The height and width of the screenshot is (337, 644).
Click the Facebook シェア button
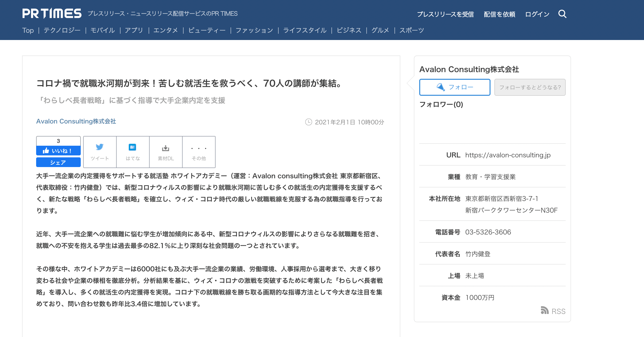click(58, 162)
